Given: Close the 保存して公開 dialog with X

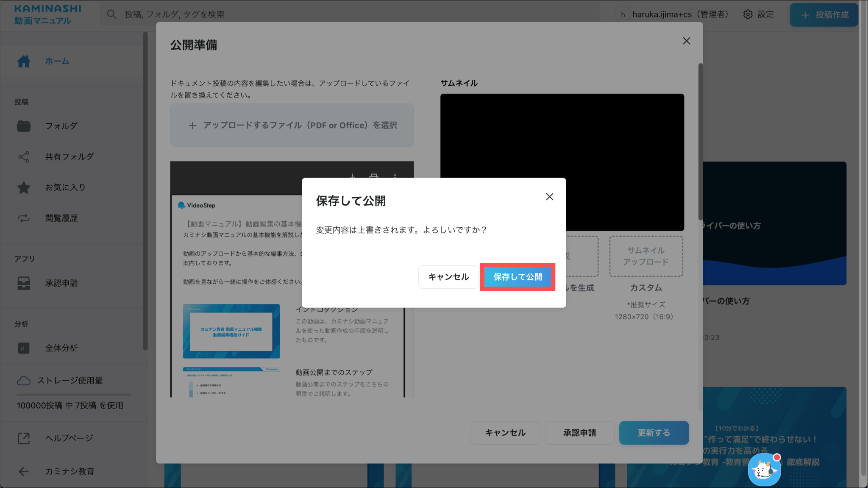Looking at the screenshot, I should pos(550,197).
